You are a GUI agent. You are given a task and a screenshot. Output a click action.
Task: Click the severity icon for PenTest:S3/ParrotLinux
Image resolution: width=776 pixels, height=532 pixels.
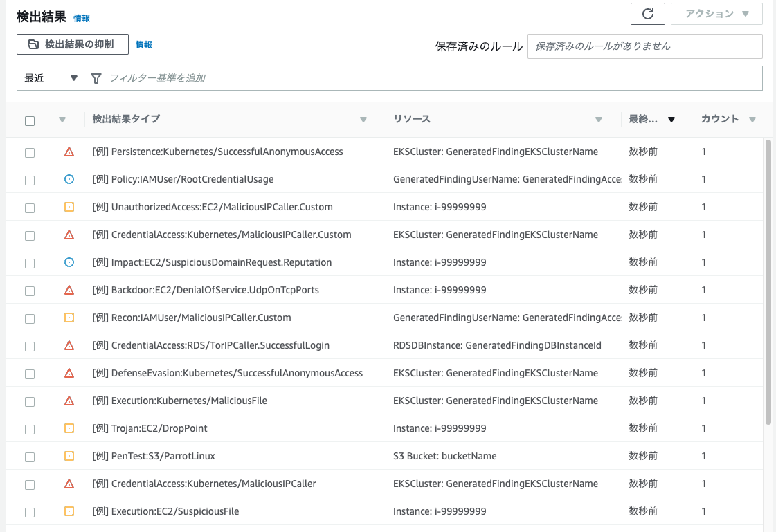point(69,456)
